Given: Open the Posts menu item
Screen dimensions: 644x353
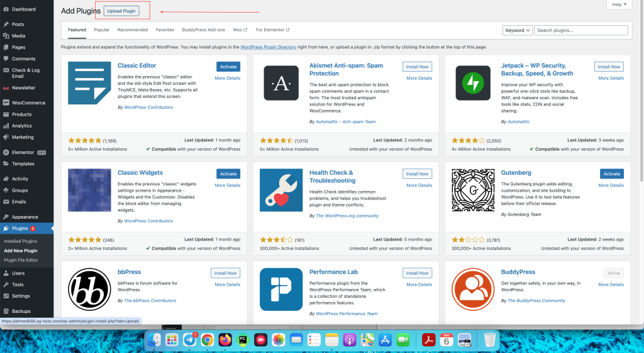Looking at the screenshot, I should 18,24.
